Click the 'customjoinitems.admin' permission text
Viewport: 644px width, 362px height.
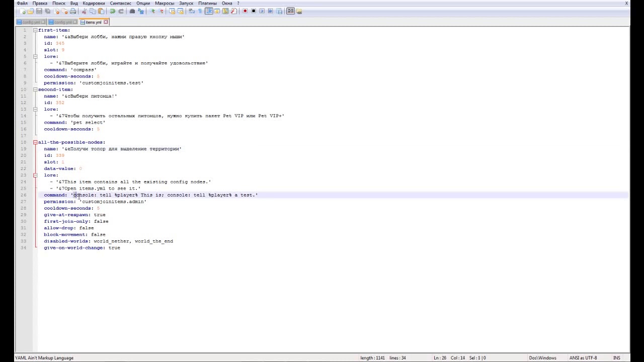(x=113, y=202)
